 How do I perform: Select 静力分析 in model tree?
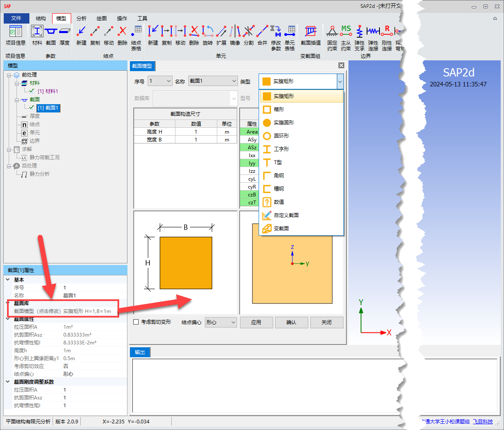coord(39,174)
